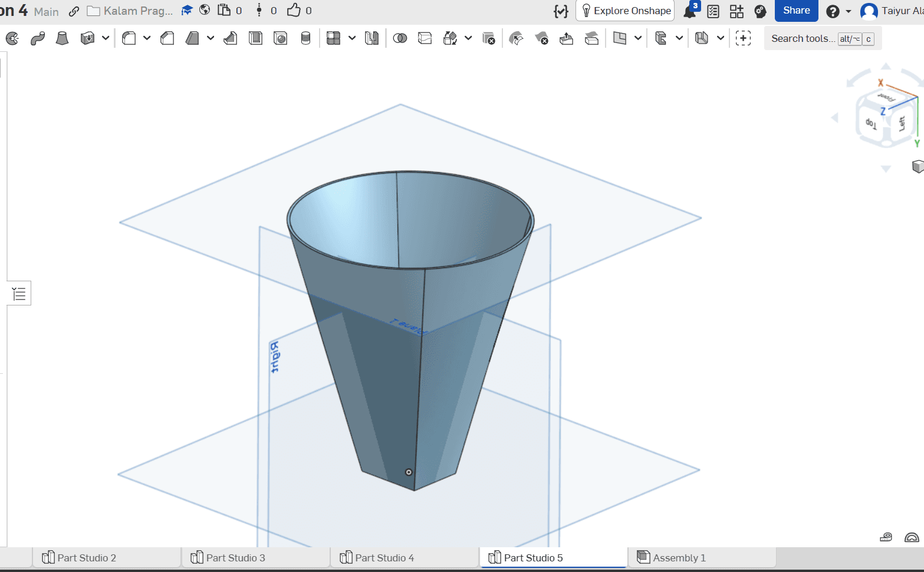
Task: Select the Fillet tool
Action: [x=129, y=38]
